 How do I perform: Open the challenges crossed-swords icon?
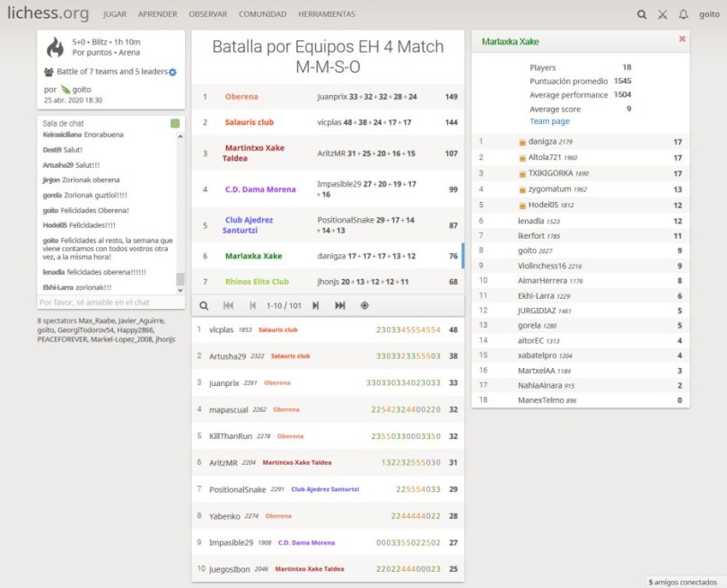(662, 14)
